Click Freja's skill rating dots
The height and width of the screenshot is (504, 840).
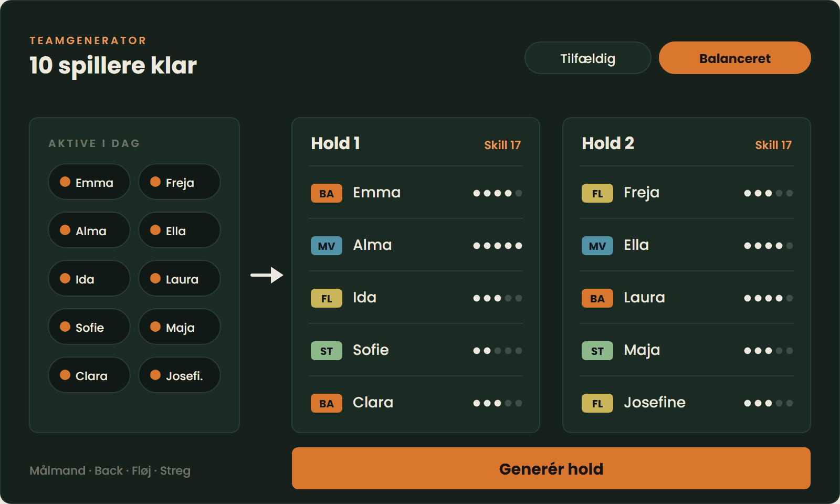(x=769, y=193)
